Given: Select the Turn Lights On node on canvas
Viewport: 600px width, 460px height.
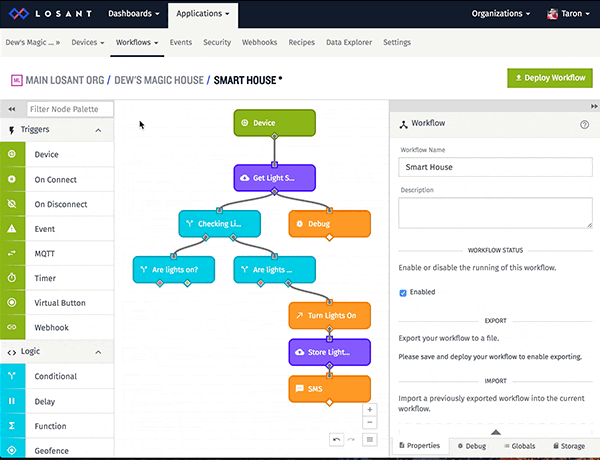Looking at the screenshot, I should [329, 315].
